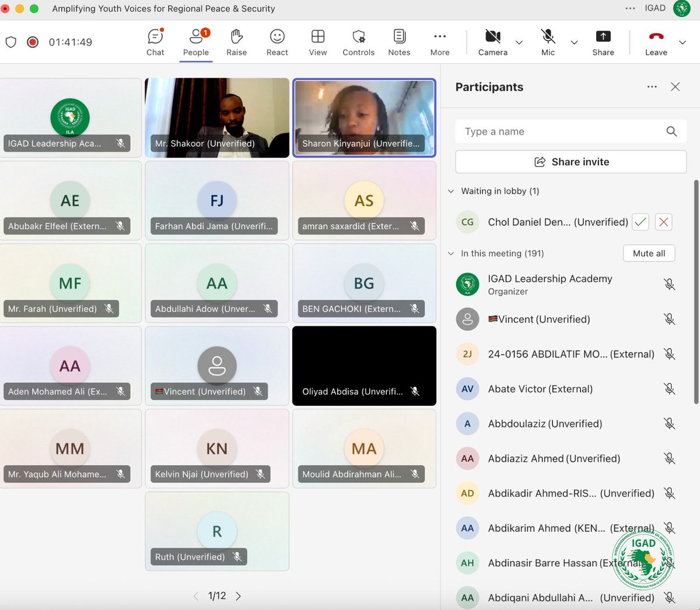Toggle Vincent's mic in participants list
This screenshot has width=700, height=610.
tap(670, 319)
